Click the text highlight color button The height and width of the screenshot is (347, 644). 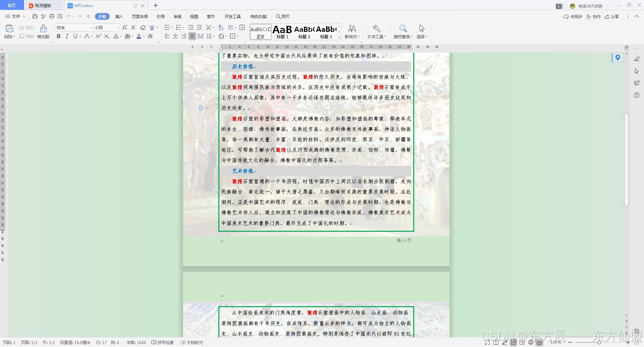(x=127, y=36)
